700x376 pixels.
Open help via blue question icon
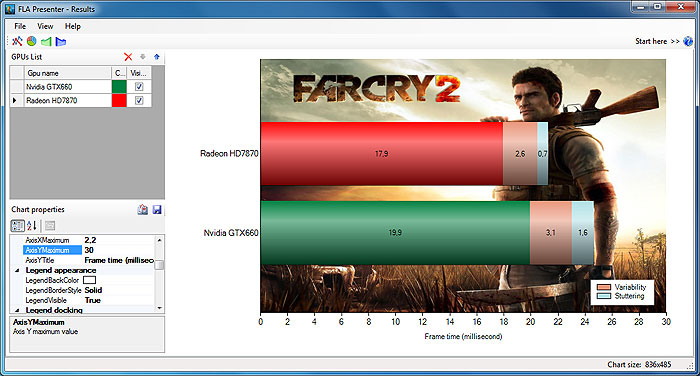[x=688, y=42]
